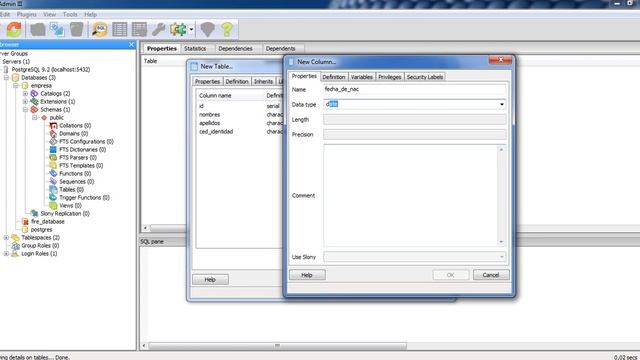
Task: Open New Column Privileges tab
Action: (x=390, y=77)
